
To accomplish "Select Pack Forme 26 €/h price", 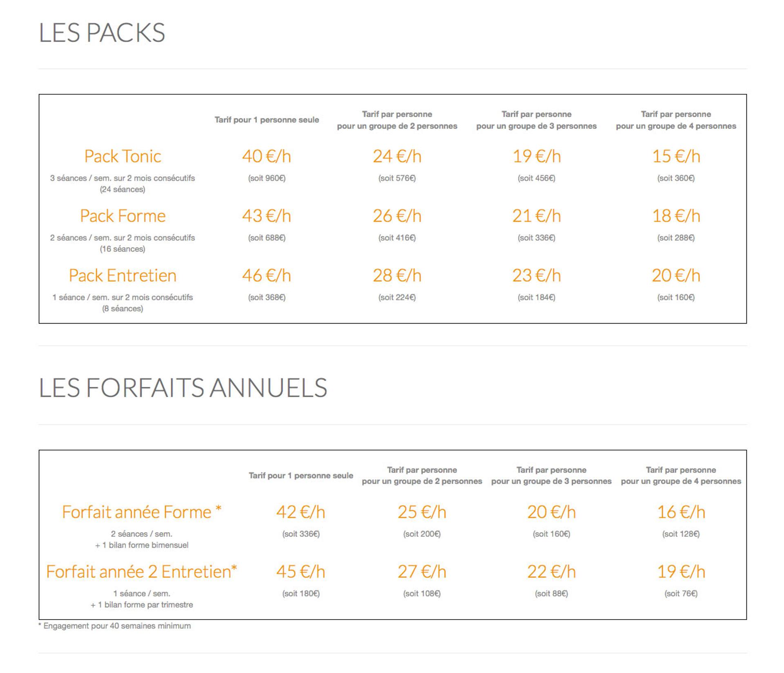I will pyautogui.click(x=397, y=216).
